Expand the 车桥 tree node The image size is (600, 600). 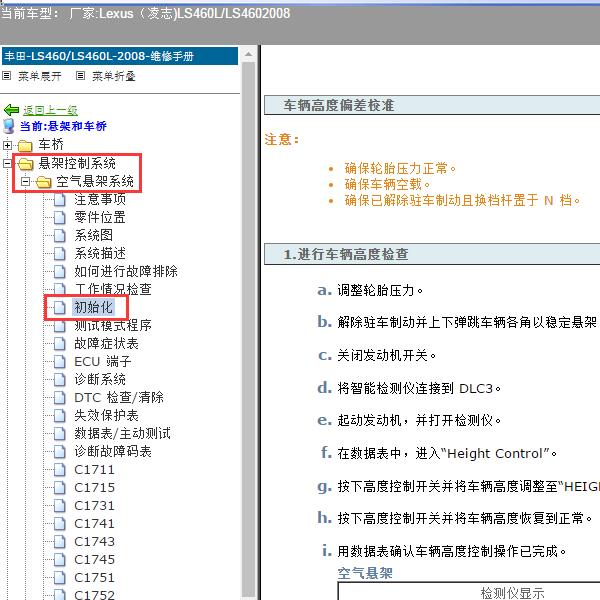[7, 145]
